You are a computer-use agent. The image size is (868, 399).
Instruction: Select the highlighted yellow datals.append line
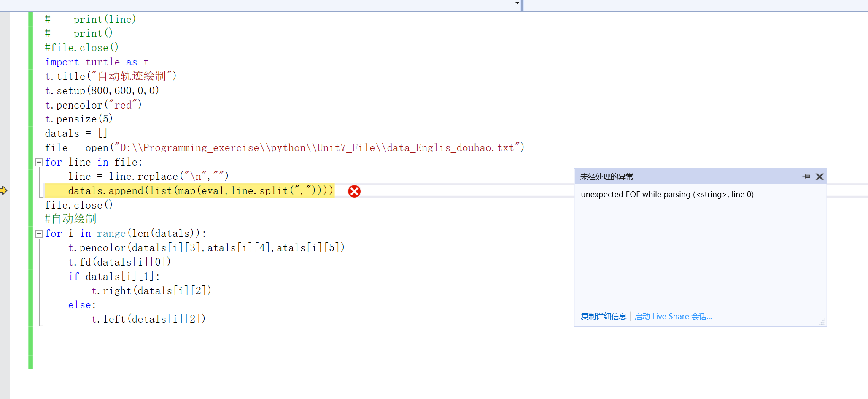(x=190, y=190)
